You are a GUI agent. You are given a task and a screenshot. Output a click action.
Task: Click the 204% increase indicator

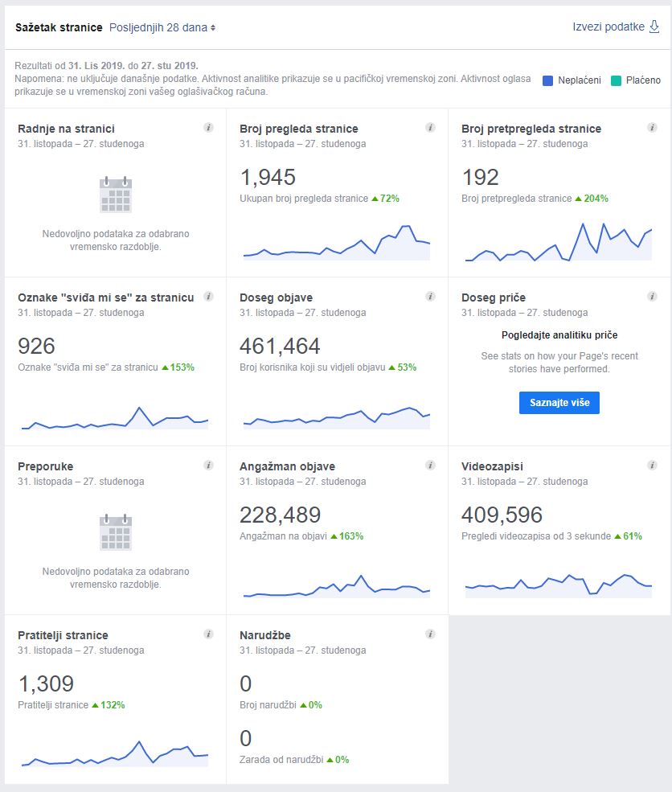592,199
